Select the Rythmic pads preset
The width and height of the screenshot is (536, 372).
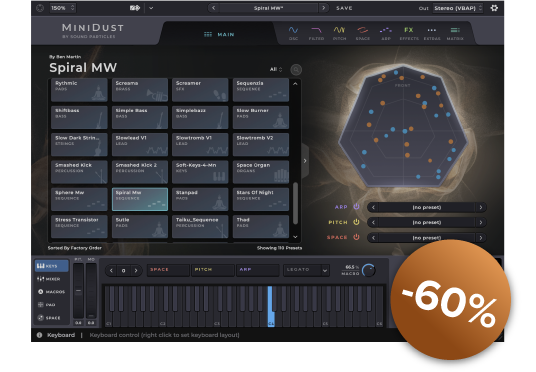click(x=79, y=90)
